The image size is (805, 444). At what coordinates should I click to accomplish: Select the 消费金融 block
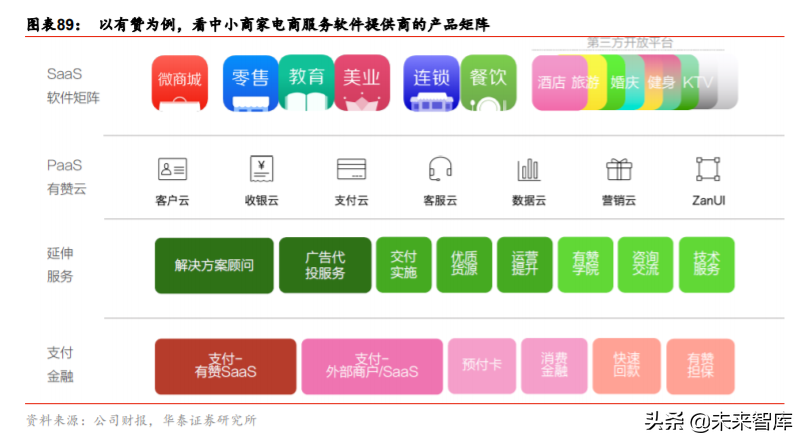554,366
